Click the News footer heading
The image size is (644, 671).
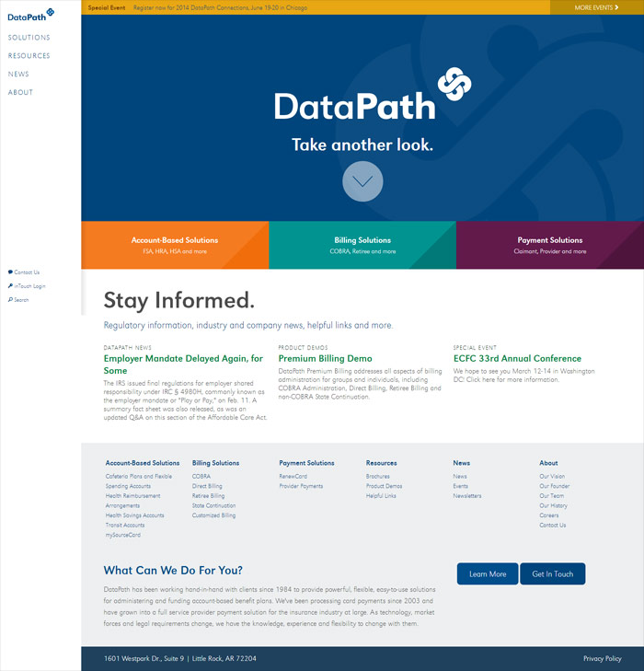coord(462,463)
